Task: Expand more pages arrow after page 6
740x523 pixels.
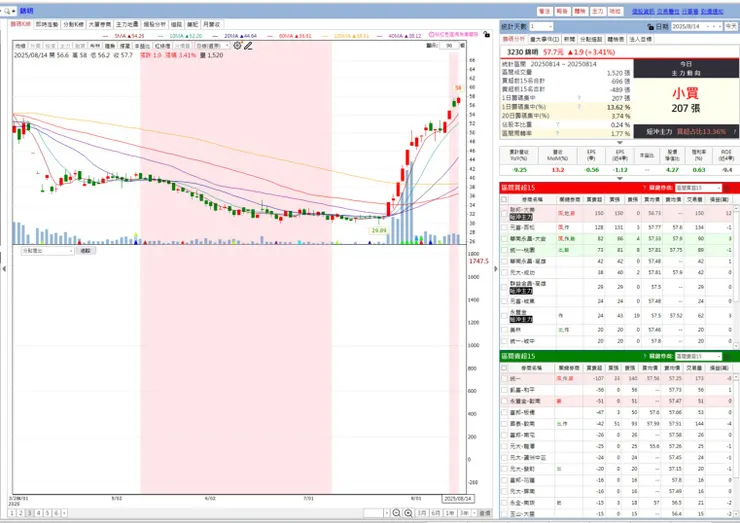Action: pyautogui.click(x=65, y=513)
